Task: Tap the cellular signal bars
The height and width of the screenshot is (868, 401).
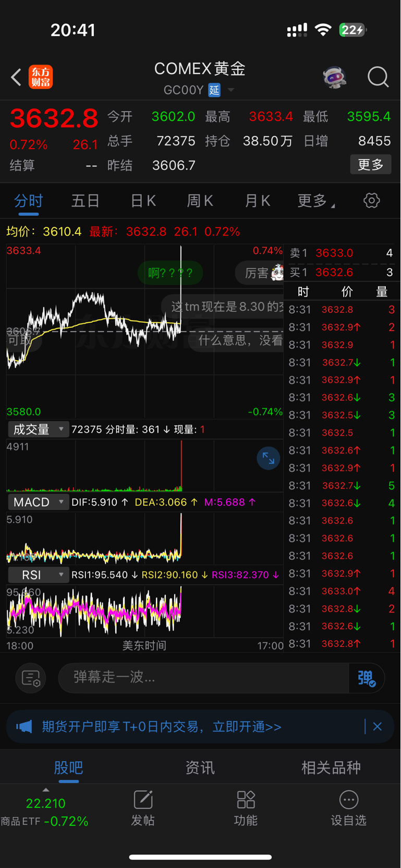Action: click(x=297, y=30)
